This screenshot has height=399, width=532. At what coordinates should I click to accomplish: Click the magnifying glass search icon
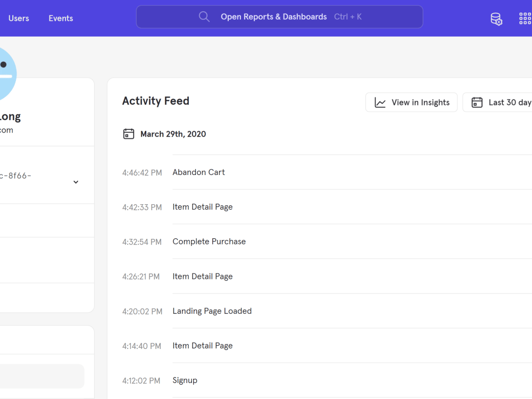point(204,16)
